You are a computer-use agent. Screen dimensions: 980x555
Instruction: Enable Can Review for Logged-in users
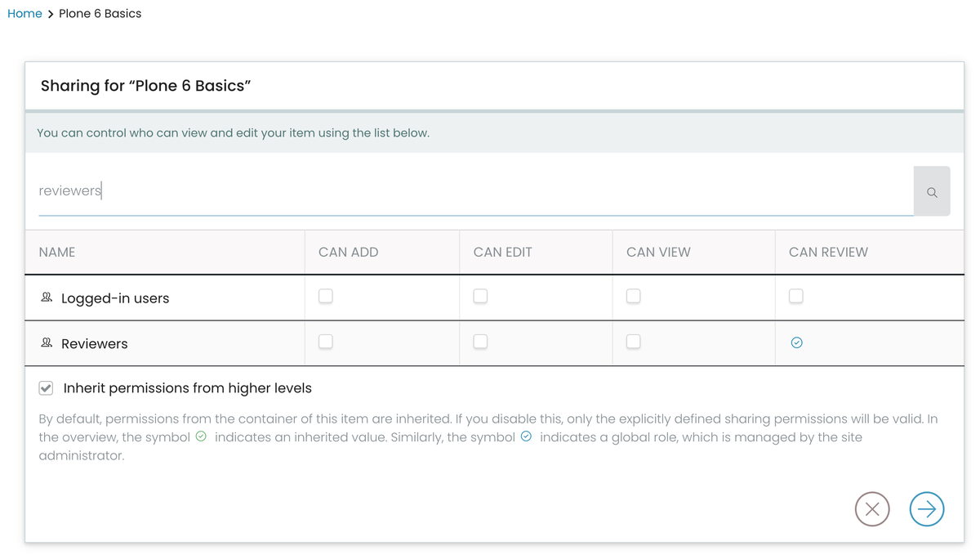(796, 296)
